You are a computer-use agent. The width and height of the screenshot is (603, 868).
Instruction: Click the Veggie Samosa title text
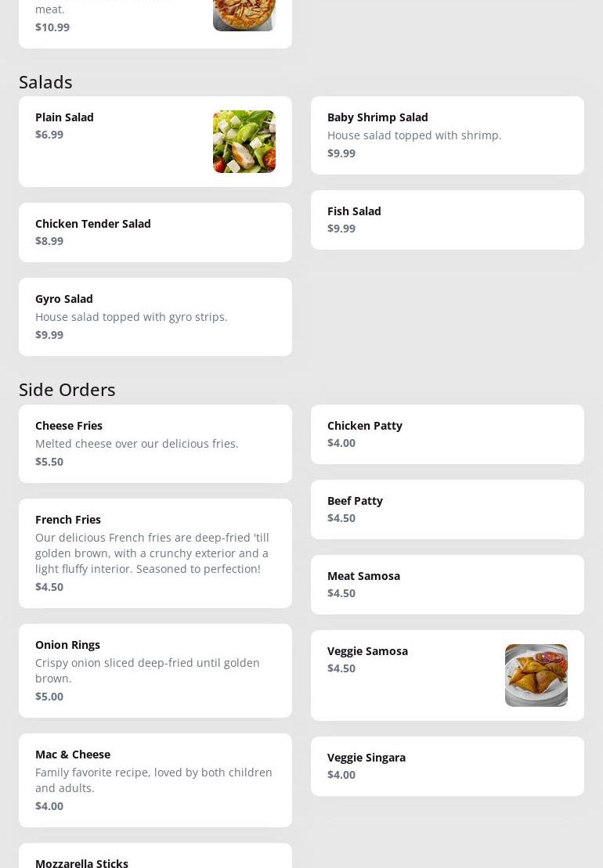[367, 651]
